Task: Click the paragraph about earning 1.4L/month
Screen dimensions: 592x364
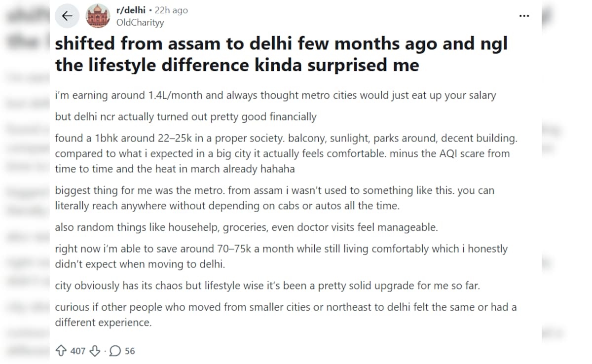Action: pyautogui.click(x=275, y=95)
